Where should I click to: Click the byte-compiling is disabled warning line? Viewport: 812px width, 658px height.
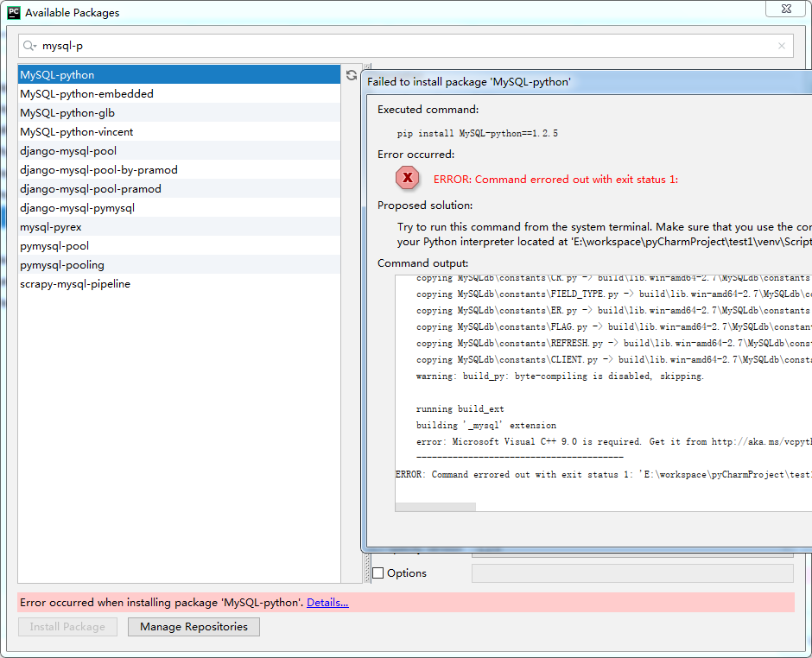coord(560,376)
